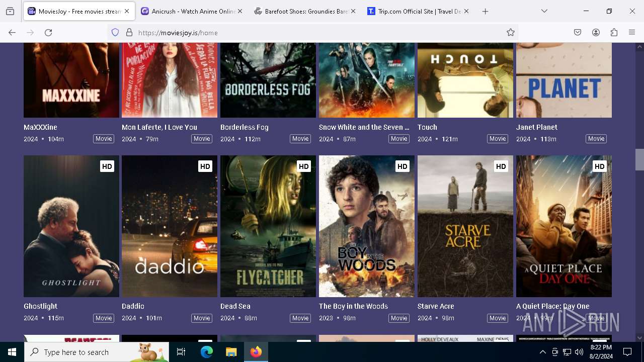Open A Quiet Place: Day One title
This screenshot has height=362, width=644.
click(553, 306)
